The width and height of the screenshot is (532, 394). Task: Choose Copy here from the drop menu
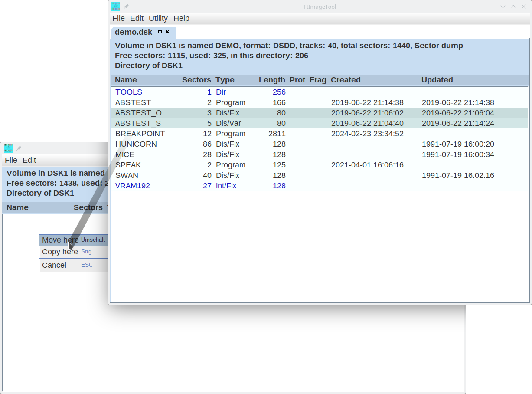(x=60, y=252)
